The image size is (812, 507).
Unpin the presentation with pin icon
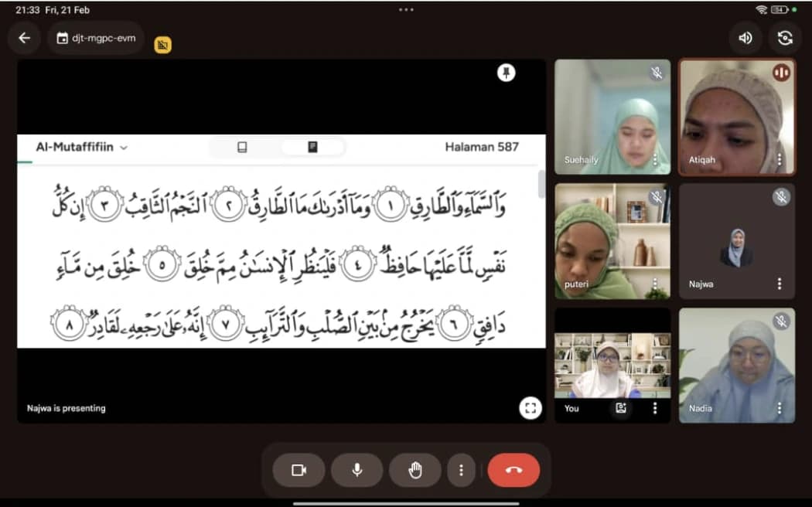tap(506, 73)
